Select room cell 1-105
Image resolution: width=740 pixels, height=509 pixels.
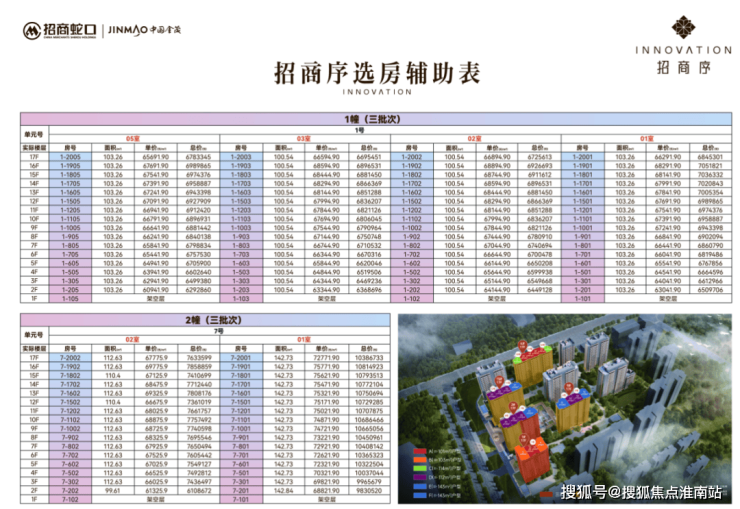[x=70, y=299]
